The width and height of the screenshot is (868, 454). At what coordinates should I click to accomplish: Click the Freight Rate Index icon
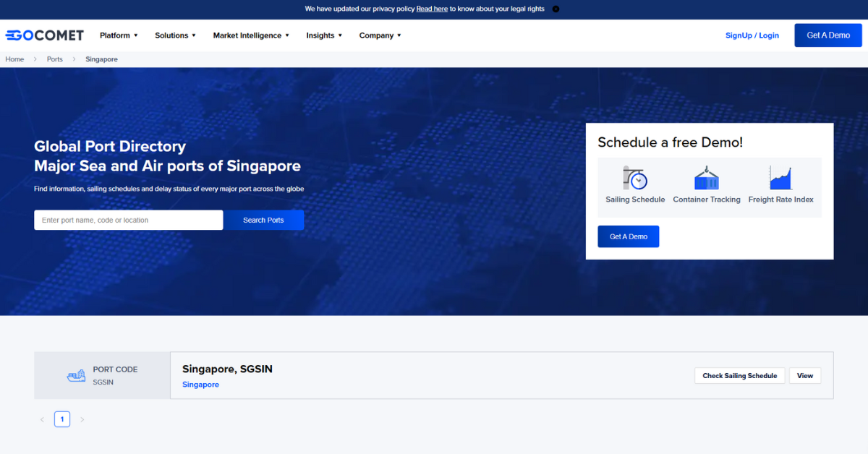pos(780,178)
